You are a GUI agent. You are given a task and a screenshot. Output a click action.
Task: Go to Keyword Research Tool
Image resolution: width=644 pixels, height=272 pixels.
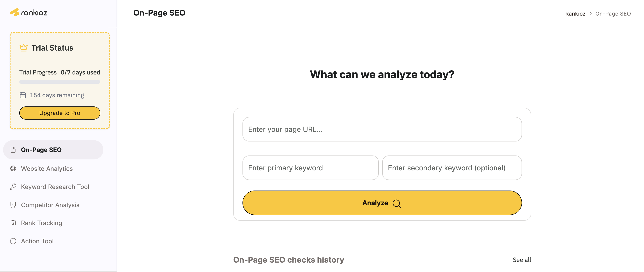(55, 187)
